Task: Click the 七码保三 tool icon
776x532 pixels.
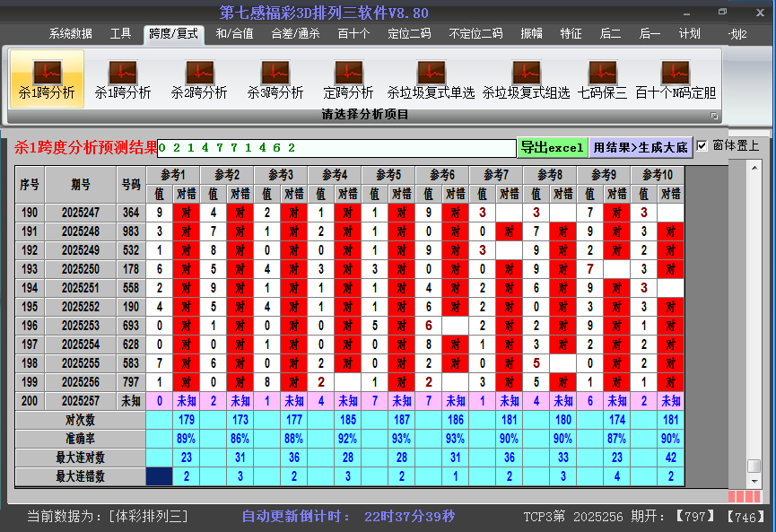Action: (602, 79)
